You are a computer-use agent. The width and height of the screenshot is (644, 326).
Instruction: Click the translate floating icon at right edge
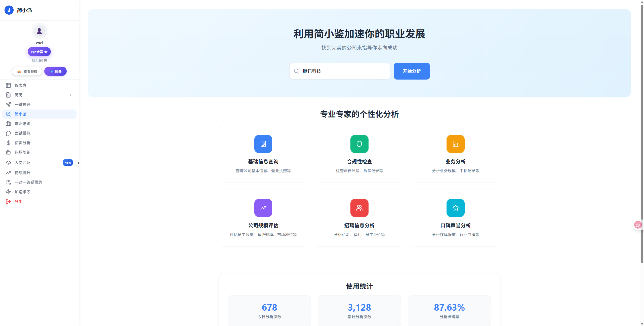tap(638, 225)
